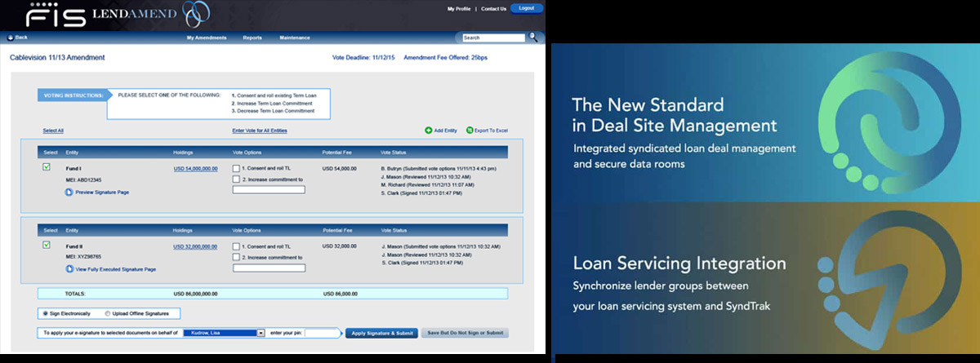Screen dimensions: 980x363
Task: Open View Fully Executed Signature Page link
Action: (x=115, y=268)
